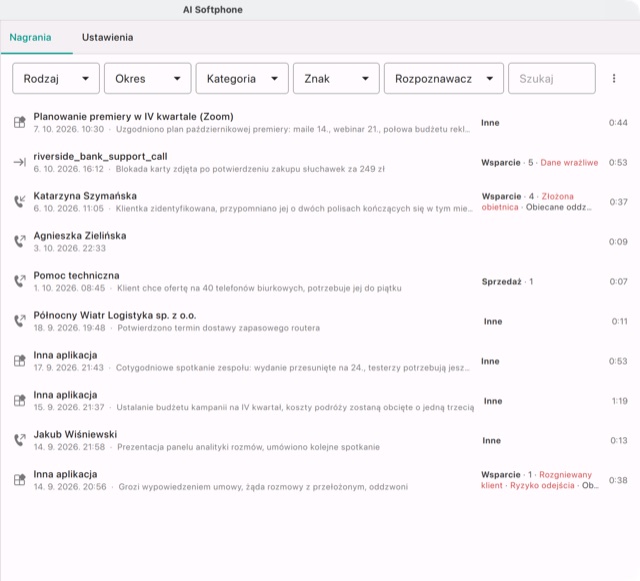
Task: Click Wsparcie category on riverside_bank_support_call row
Action: pos(501,163)
